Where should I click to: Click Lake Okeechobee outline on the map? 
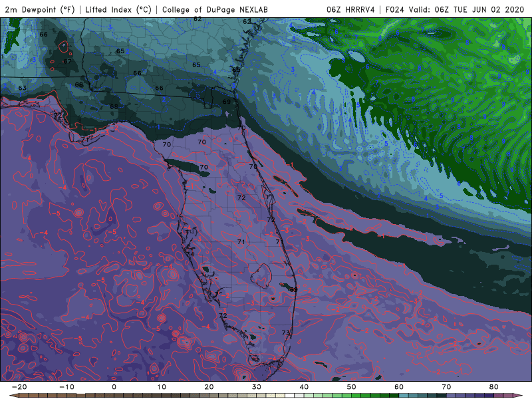point(261,276)
